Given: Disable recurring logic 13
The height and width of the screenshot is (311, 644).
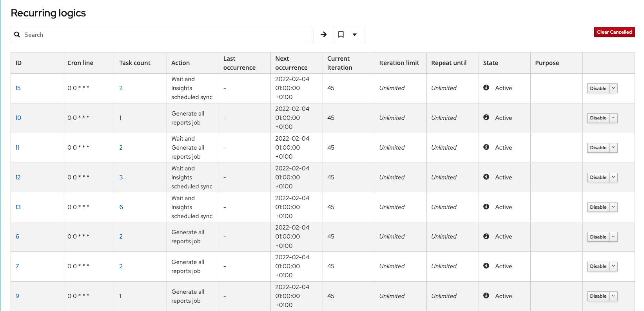Looking at the screenshot, I should 598,207.
